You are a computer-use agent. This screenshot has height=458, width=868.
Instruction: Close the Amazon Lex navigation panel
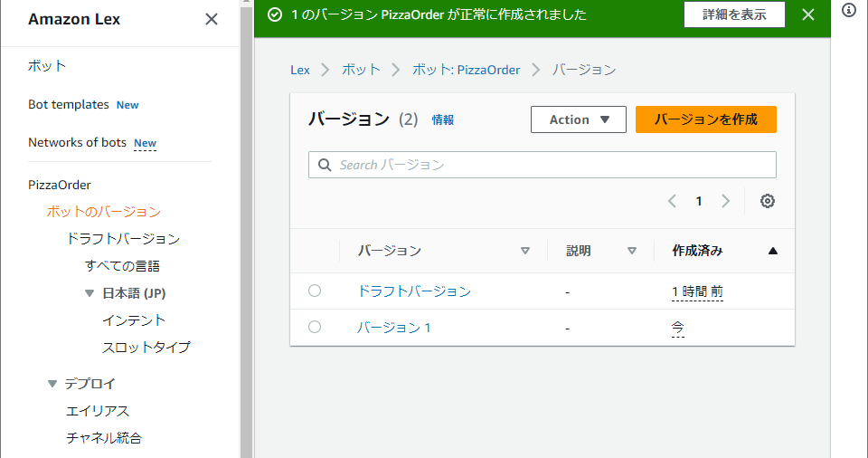pos(212,19)
